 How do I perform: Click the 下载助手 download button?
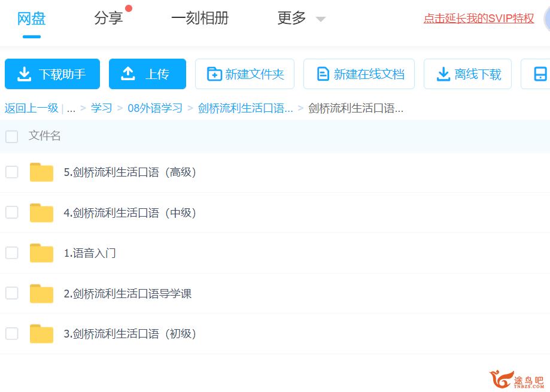(52, 74)
